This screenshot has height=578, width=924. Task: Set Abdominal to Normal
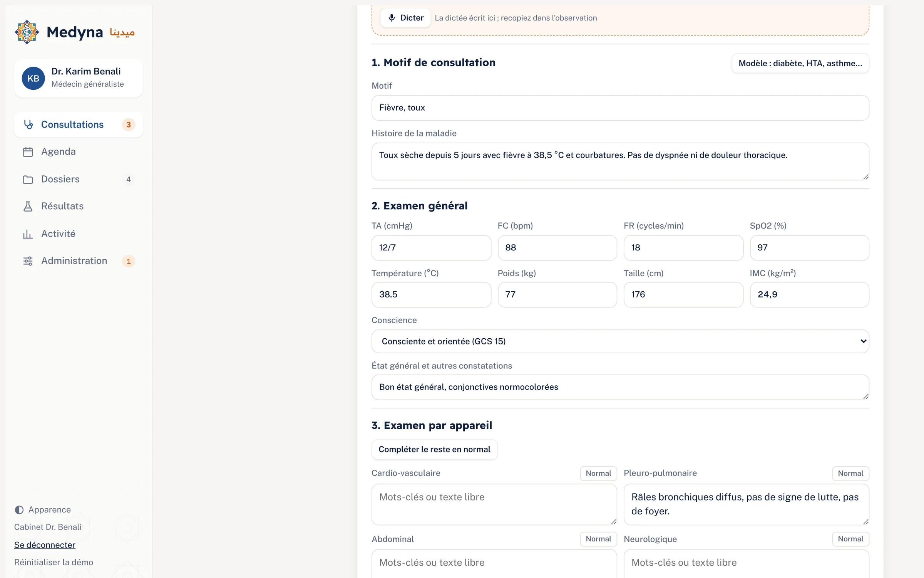tap(598, 539)
